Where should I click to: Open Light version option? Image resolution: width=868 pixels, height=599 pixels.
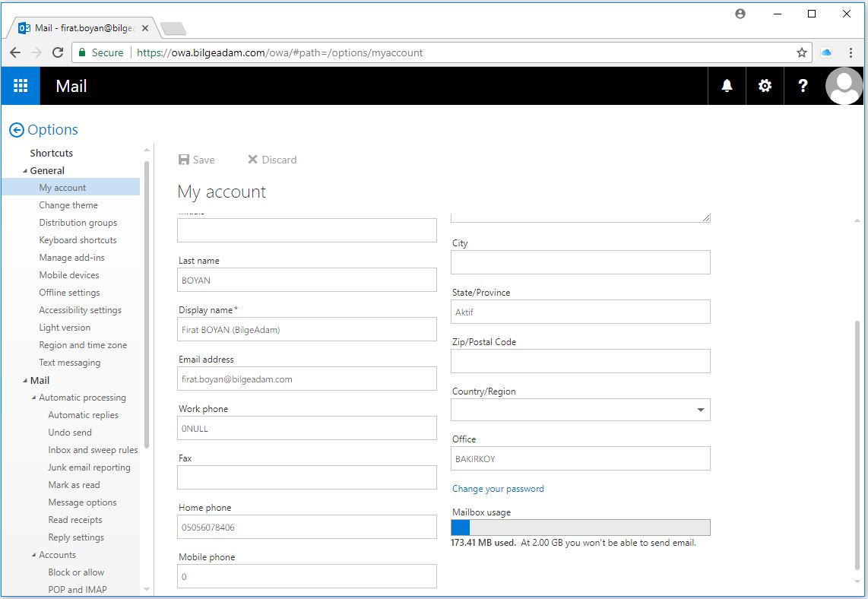click(64, 328)
